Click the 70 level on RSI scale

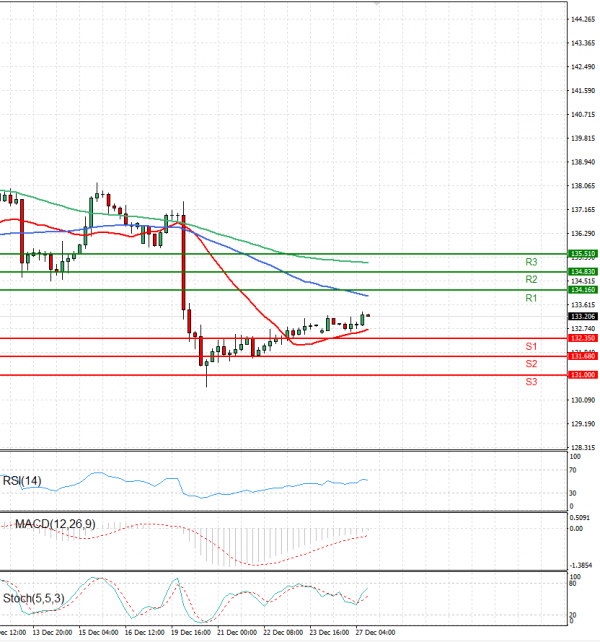point(573,470)
